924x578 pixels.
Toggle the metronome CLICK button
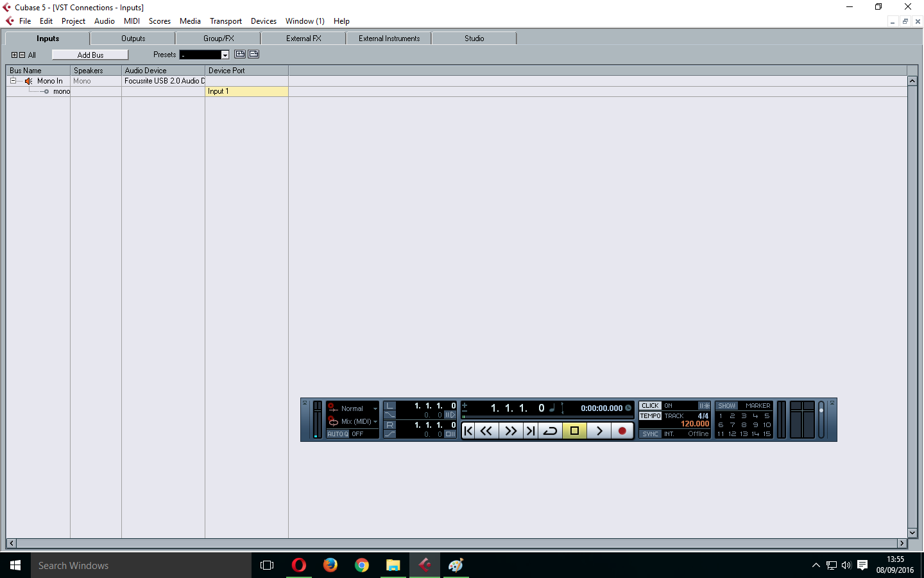[x=650, y=406]
